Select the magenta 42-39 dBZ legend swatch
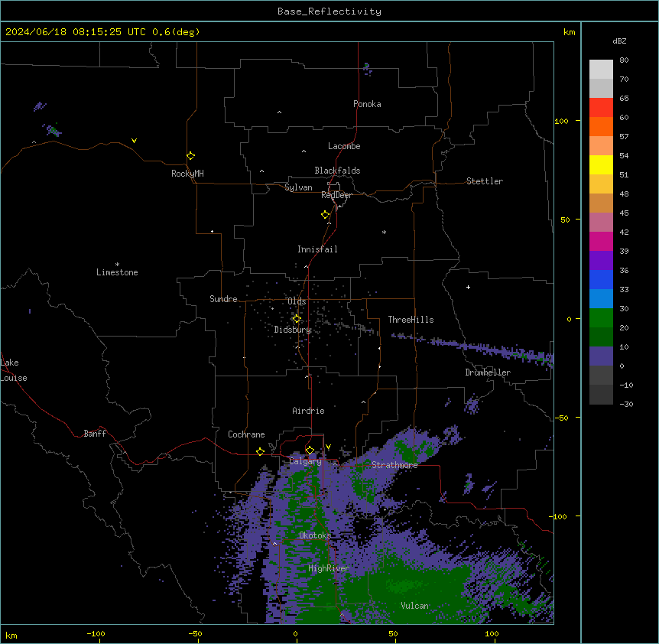The width and height of the screenshot is (659, 644). point(601,241)
